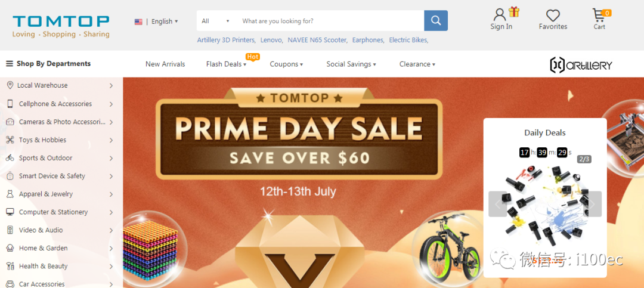Expand the All search category dropdown
The width and height of the screenshot is (644, 288).
[x=215, y=21]
